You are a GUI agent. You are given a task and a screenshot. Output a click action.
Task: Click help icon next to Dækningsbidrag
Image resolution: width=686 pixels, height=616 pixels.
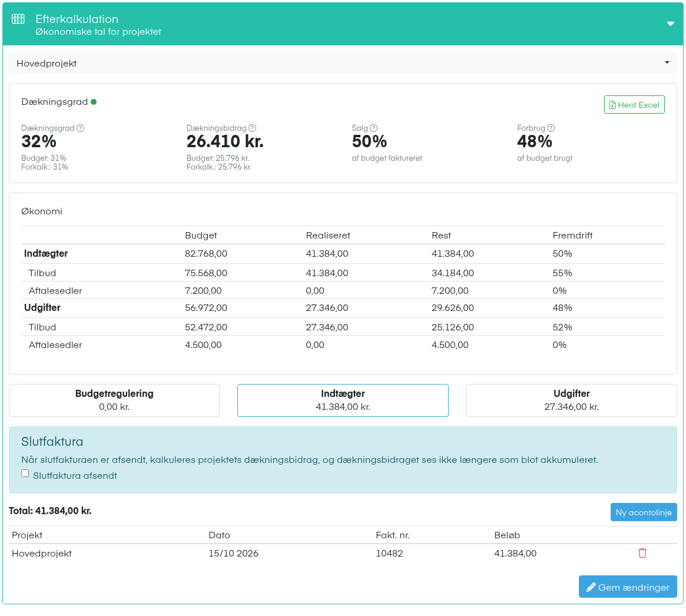(253, 128)
